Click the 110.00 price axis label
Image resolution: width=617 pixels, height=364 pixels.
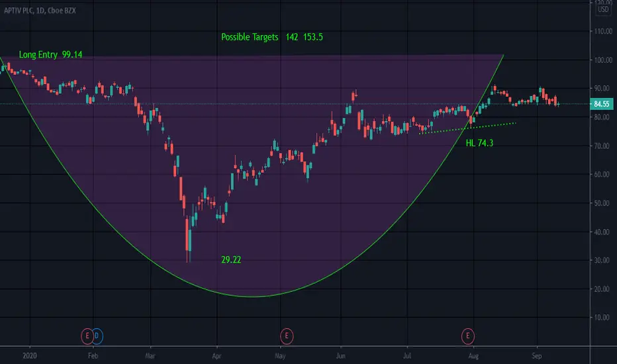pyautogui.click(x=603, y=31)
